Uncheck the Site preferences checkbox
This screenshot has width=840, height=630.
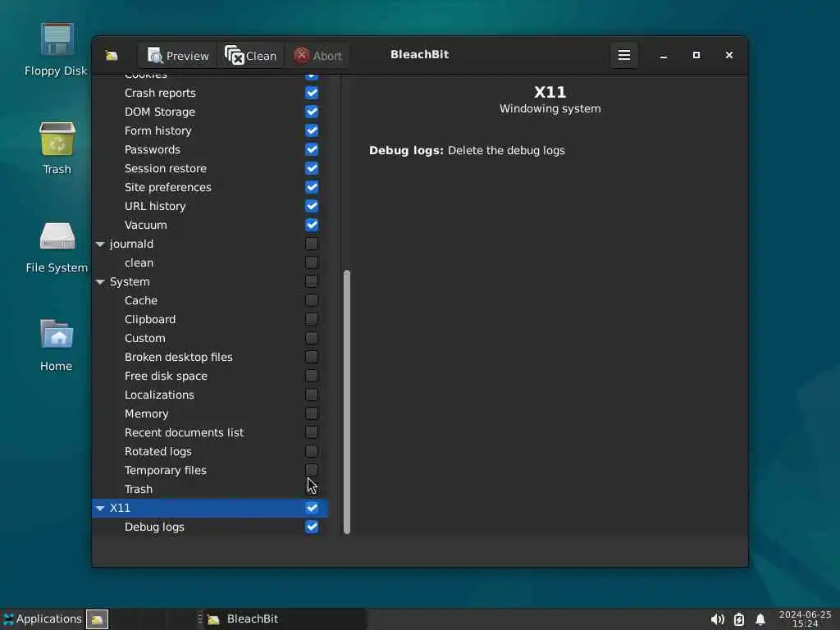tap(312, 187)
